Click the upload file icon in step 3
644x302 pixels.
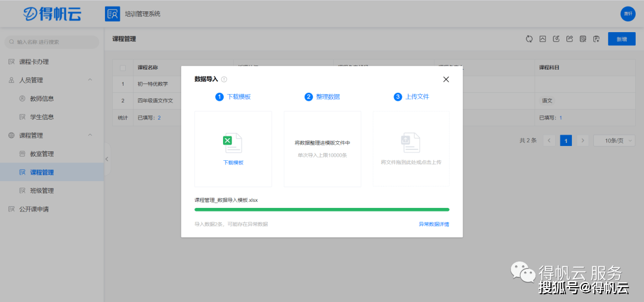coord(411,143)
